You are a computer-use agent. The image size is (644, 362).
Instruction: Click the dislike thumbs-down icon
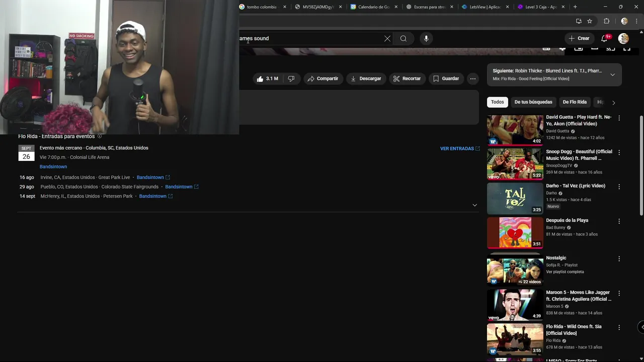(x=291, y=78)
